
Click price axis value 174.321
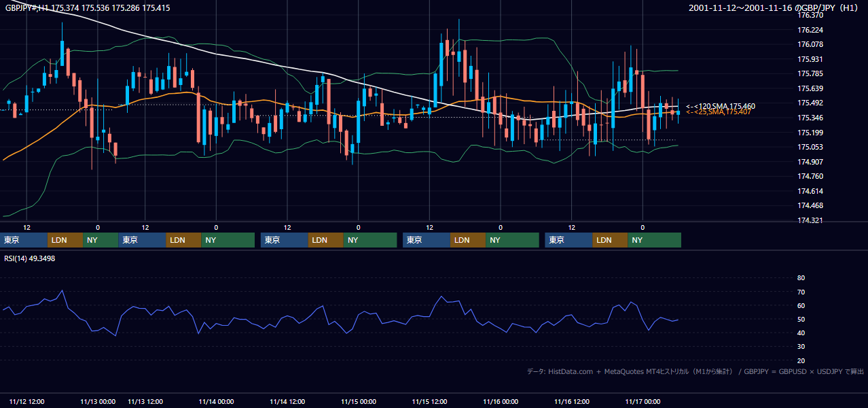pos(810,220)
